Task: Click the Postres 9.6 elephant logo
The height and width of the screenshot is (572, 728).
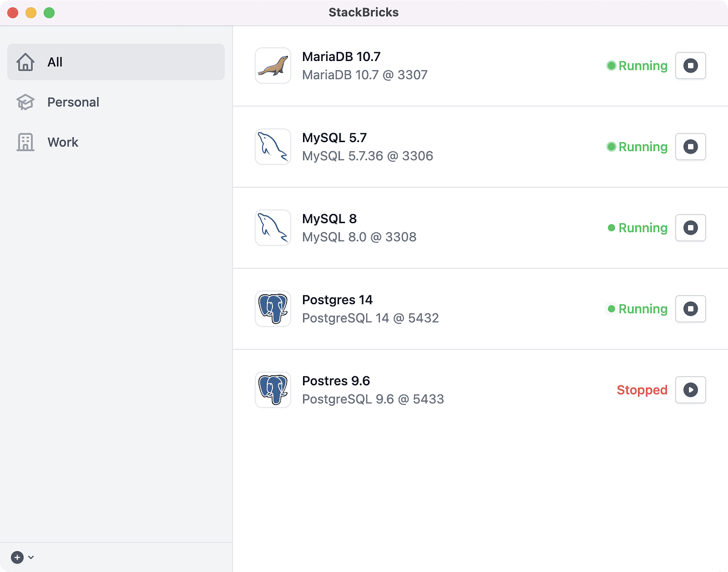Action: [x=273, y=390]
